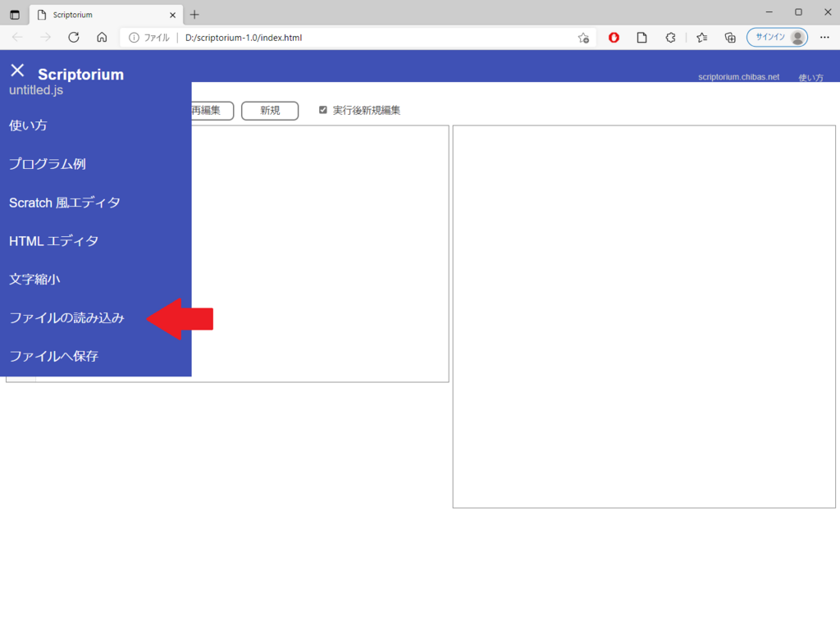Add this page to favorites star icon
This screenshot has height=620, width=840.
(x=583, y=38)
